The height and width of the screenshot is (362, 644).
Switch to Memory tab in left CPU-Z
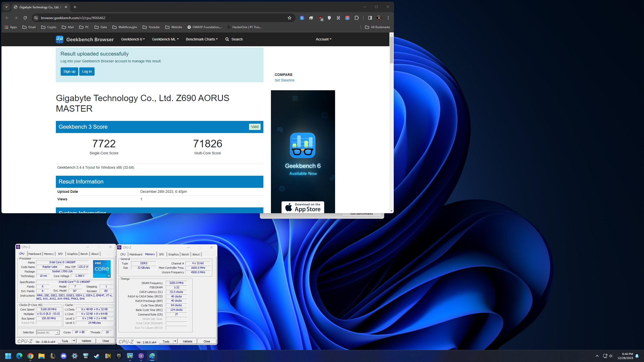pyautogui.click(x=49, y=254)
